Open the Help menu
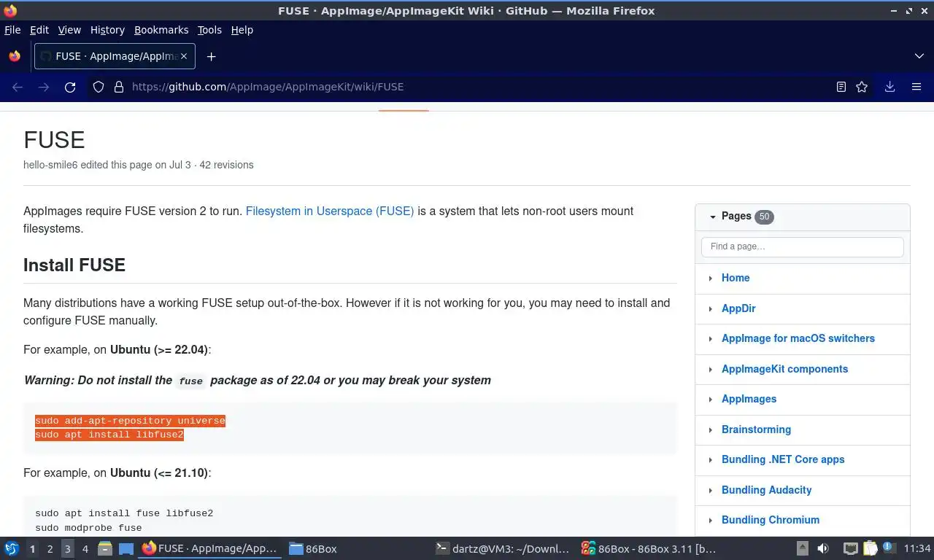This screenshot has width=934, height=560. (242, 30)
